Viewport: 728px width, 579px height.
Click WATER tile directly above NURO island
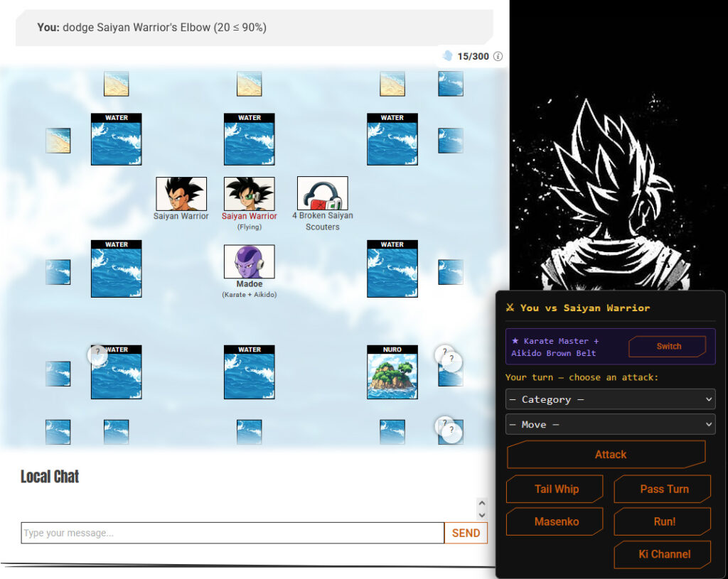392,269
